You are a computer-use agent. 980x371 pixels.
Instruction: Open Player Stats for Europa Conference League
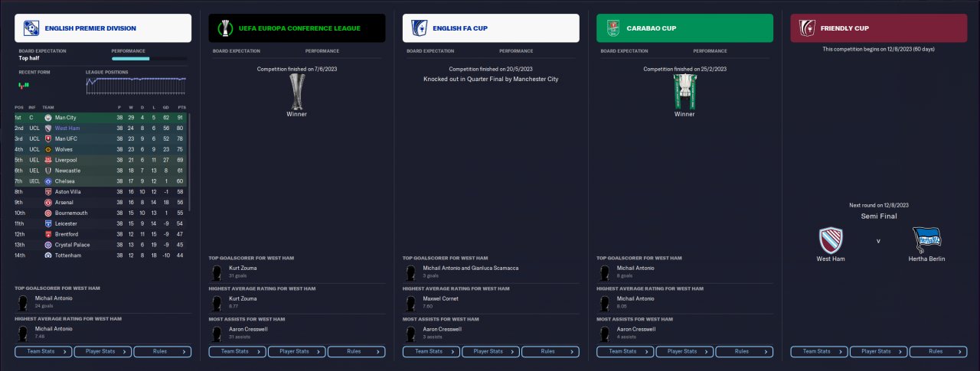coord(297,352)
